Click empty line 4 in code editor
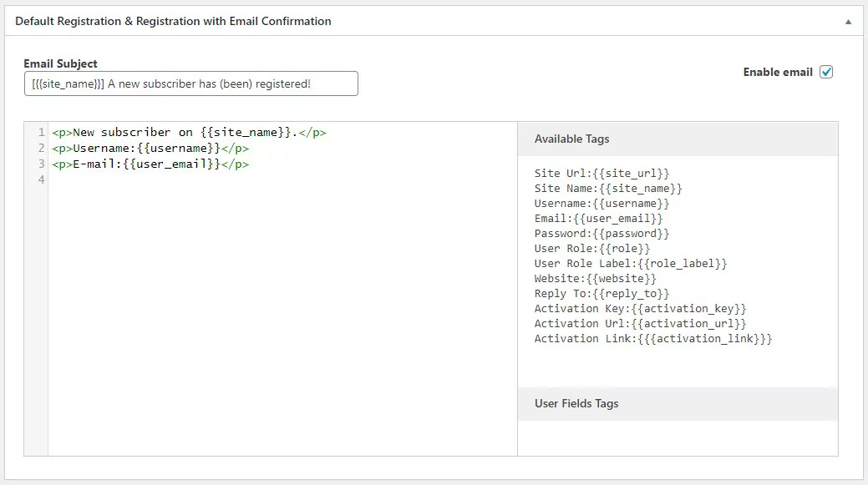Image resolution: width=868 pixels, height=485 pixels. pyautogui.click(x=282, y=179)
